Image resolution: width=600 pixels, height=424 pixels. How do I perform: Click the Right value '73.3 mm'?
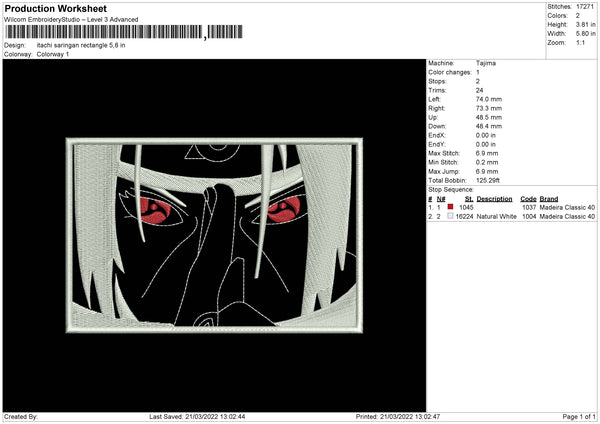[489, 108]
